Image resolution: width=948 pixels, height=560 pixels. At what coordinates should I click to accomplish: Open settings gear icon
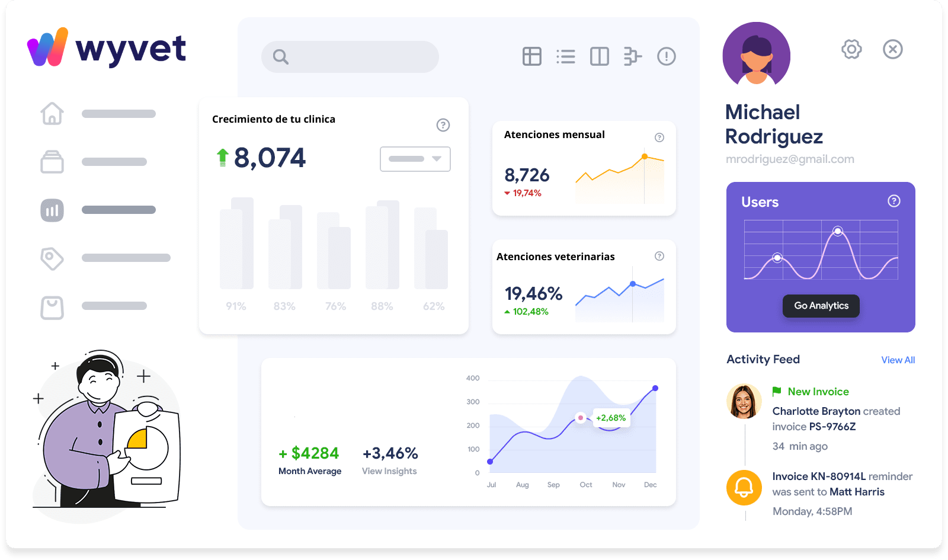pos(851,49)
